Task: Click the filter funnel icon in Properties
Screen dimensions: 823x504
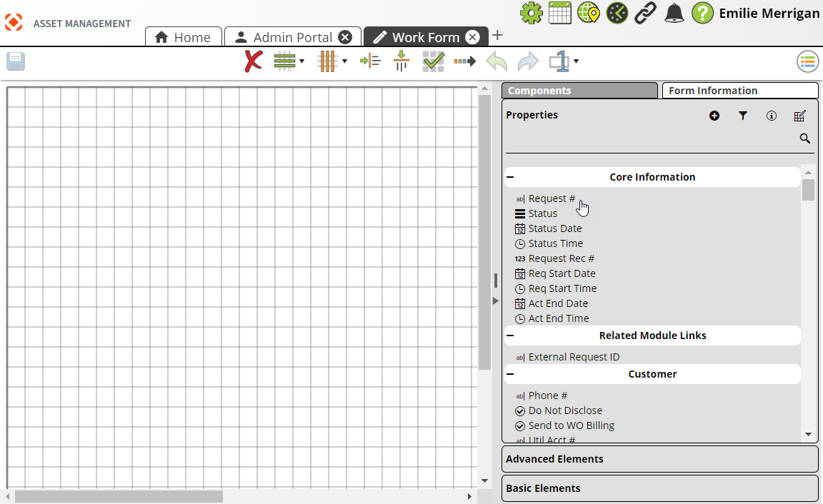Action: (x=743, y=116)
